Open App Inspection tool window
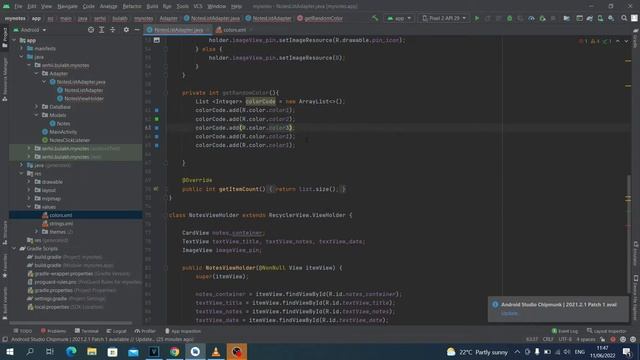This screenshot has height=360, width=640. pyautogui.click(x=183, y=331)
